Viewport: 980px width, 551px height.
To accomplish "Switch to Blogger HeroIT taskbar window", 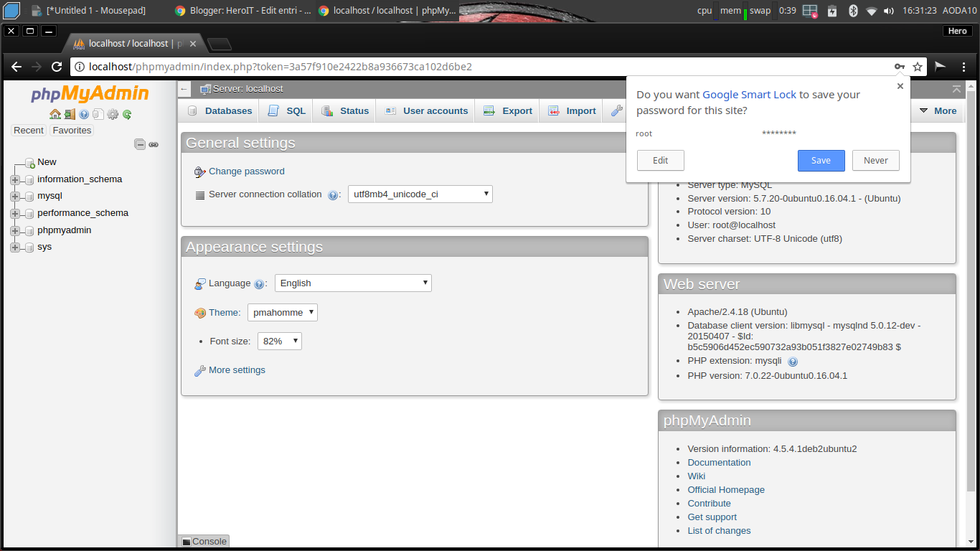I will coord(243,11).
